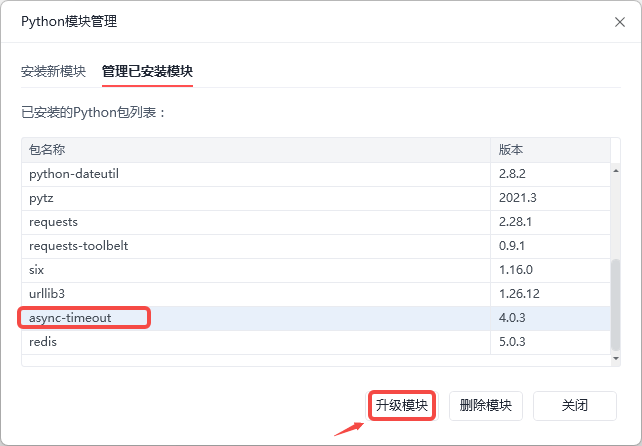Choose the requests-toolbelt package
The width and height of the screenshot is (642, 446).
click(x=79, y=246)
